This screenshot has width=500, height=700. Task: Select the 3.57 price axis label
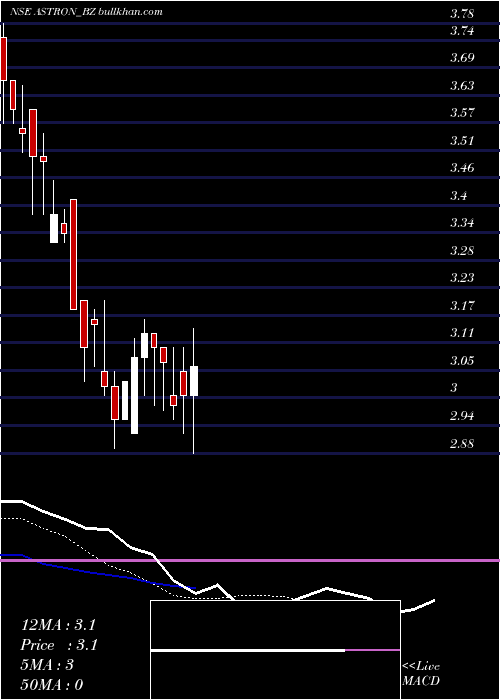tap(462, 113)
